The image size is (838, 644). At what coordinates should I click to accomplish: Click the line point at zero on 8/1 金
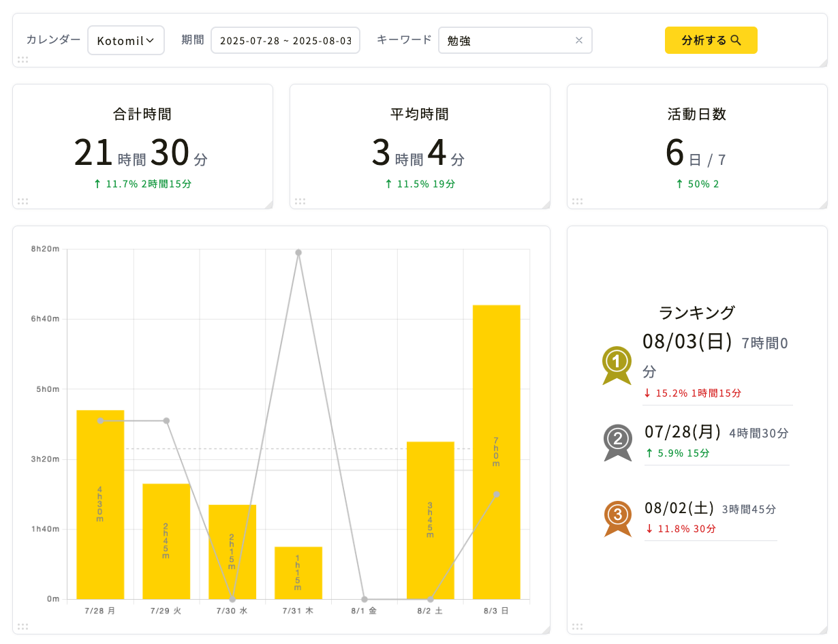point(364,599)
